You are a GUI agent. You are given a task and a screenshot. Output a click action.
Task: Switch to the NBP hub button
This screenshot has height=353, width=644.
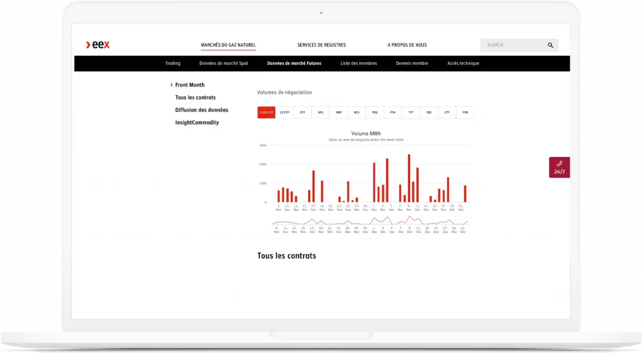tap(338, 112)
